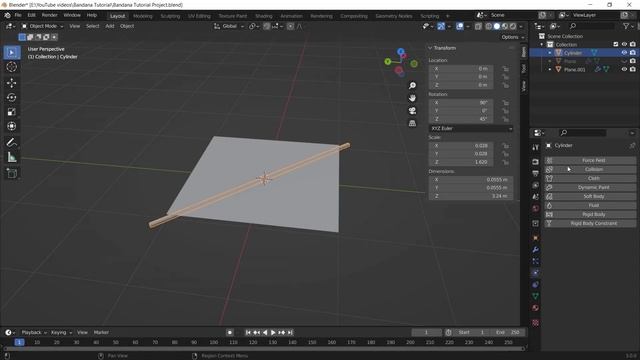The width and height of the screenshot is (640, 360).
Task: Click the timeline horizontal scrollbar
Action: click(264, 349)
